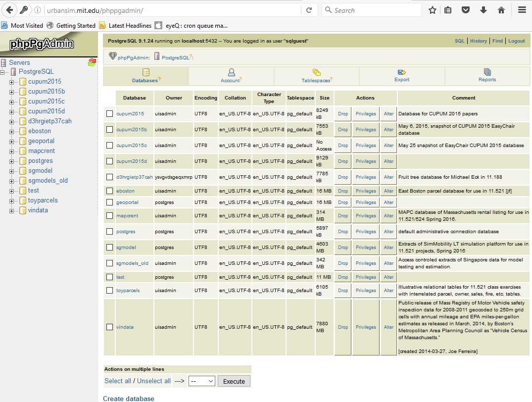
Task: Click the Create database link
Action: [129, 399]
